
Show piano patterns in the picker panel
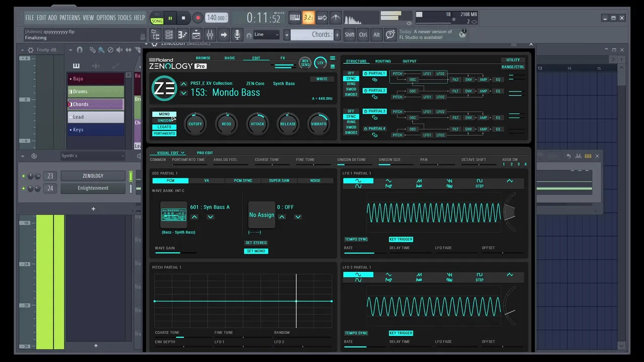click(76, 66)
